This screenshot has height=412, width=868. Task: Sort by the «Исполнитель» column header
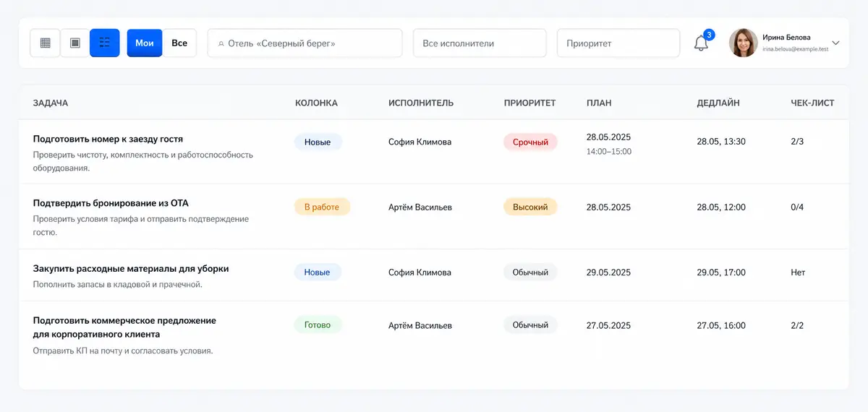tap(421, 103)
